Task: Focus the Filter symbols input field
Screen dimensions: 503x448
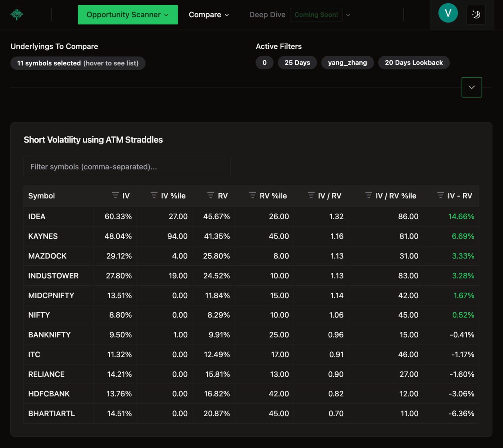Action: pyautogui.click(x=127, y=167)
